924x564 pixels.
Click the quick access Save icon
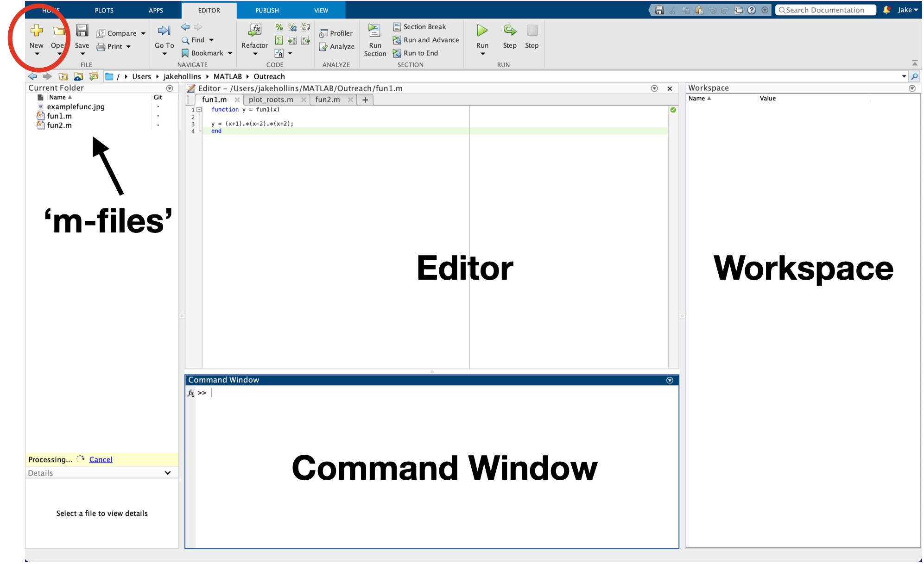click(659, 10)
